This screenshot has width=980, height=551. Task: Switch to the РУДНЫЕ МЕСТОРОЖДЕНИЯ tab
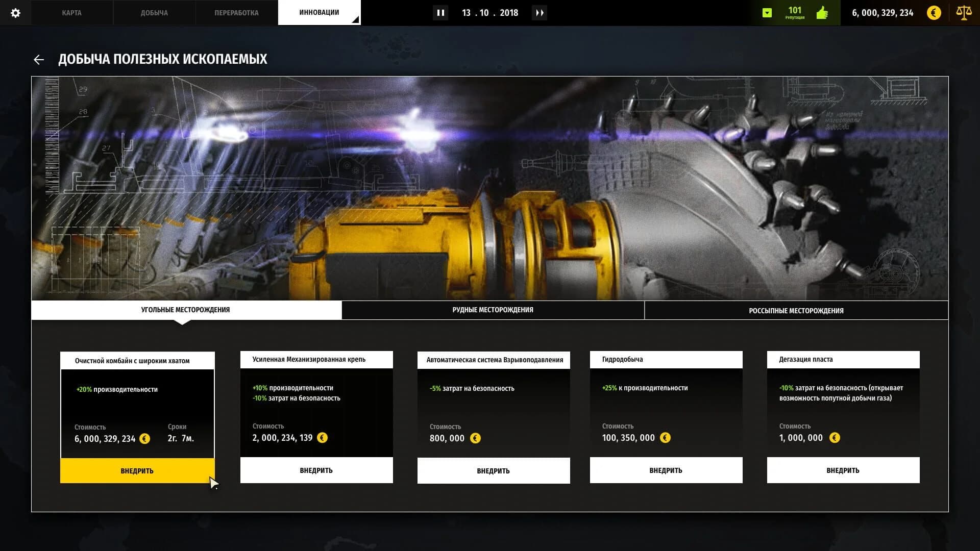[492, 310]
